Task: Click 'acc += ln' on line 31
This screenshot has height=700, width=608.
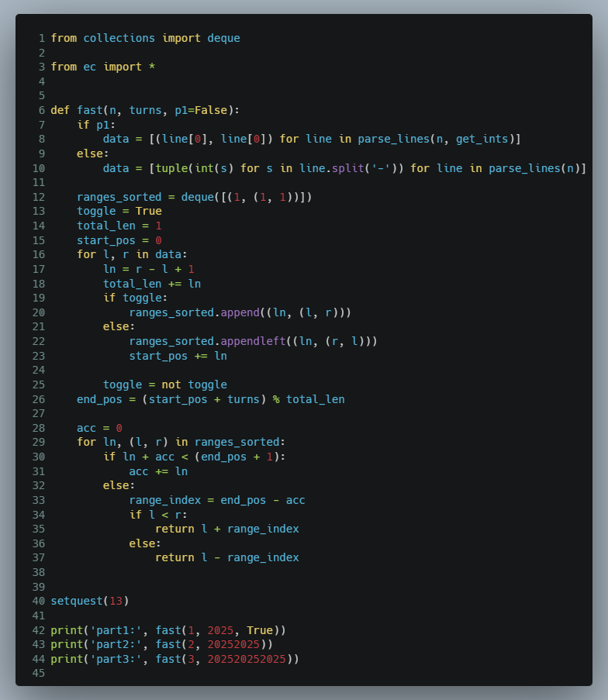Action: pyautogui.click(x=158, y=471)
